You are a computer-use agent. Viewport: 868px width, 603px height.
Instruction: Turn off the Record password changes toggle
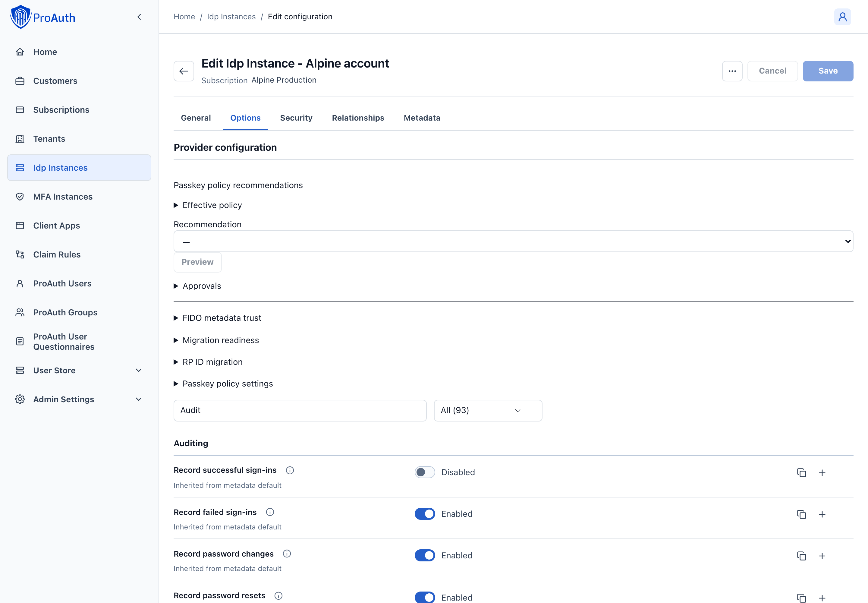[x=425, y=555]
